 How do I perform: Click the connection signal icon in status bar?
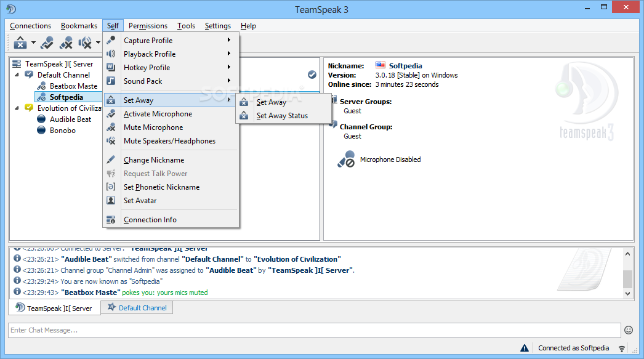point(622,349)
